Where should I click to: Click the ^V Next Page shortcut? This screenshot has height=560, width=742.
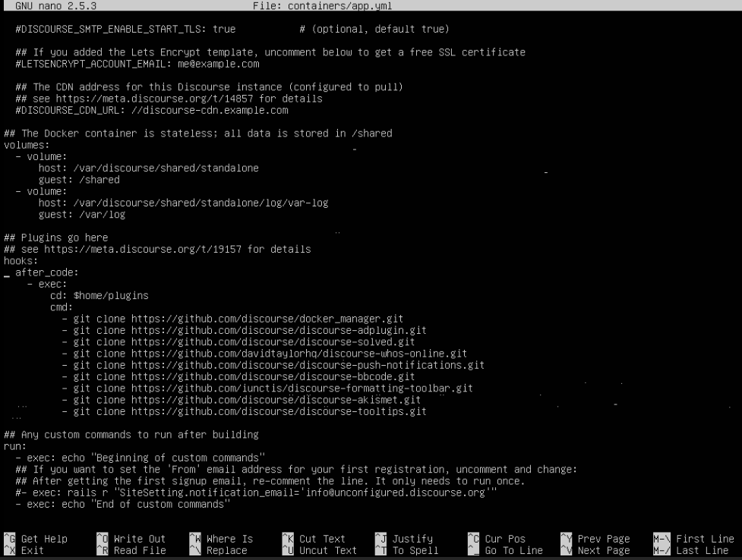tap(595, 551)
